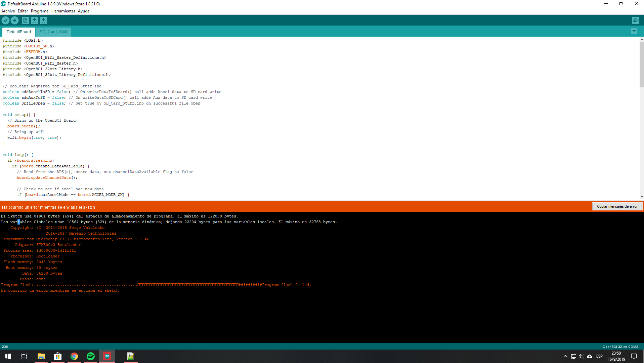Image resolution: width=644 pixels, height=363 pixels.
Task: Open the volume control tray icon
Action: tap(581, 356)
